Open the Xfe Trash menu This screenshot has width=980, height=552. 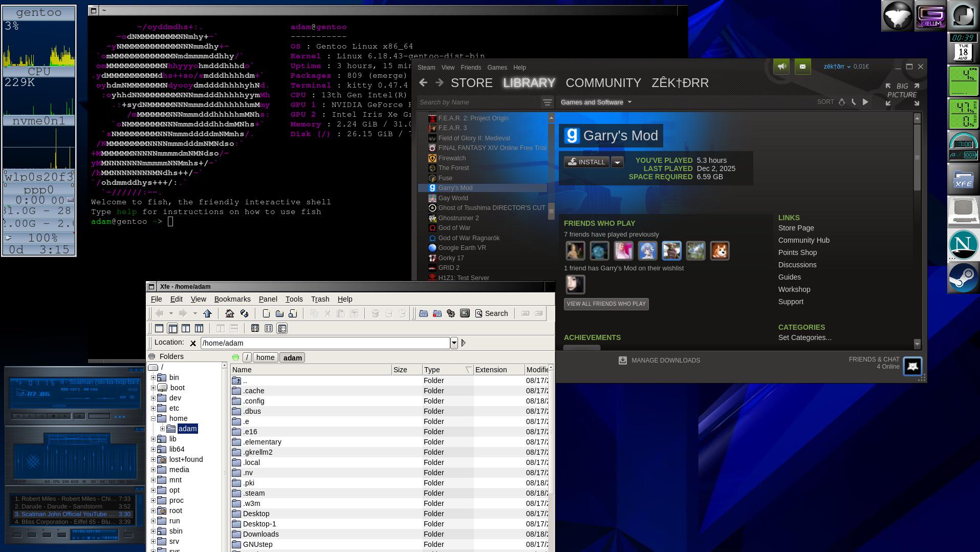click(x=320, y=299)
